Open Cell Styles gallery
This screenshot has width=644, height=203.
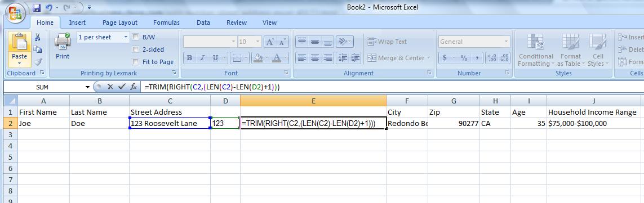(597, 49)
